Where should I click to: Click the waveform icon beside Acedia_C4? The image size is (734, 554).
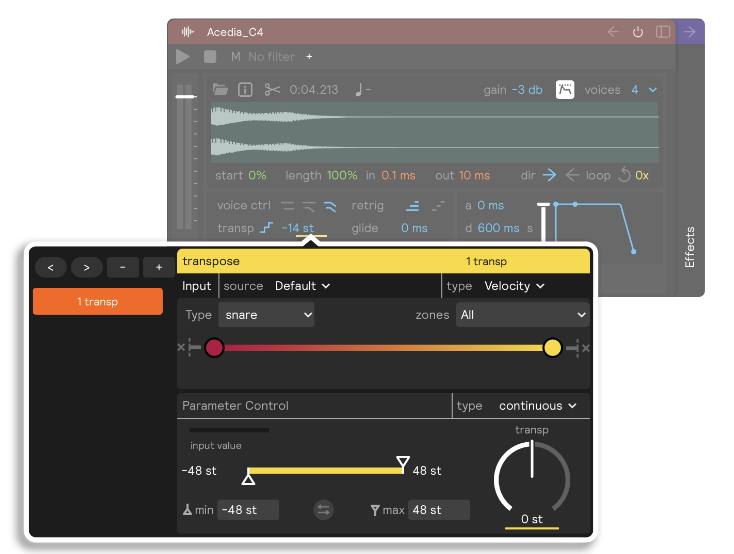pyautogui.click(x=188, y=32)
